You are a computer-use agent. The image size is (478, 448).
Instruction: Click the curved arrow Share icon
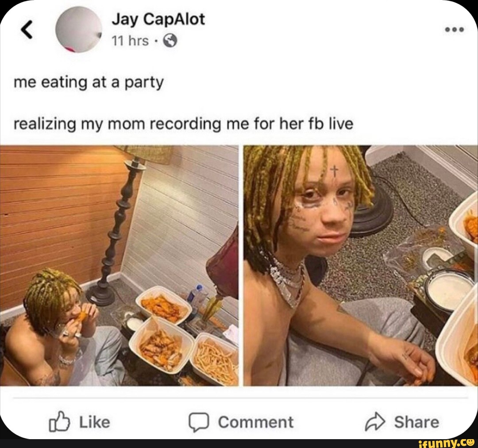(x=375, y=421)
